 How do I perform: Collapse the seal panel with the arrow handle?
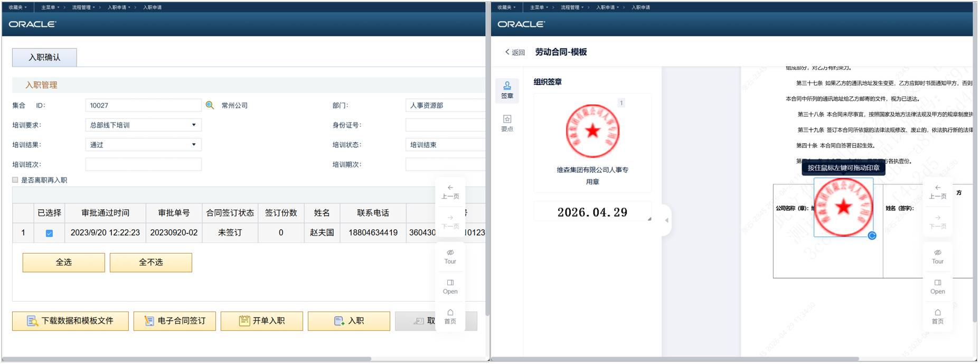tap(666, 220)
